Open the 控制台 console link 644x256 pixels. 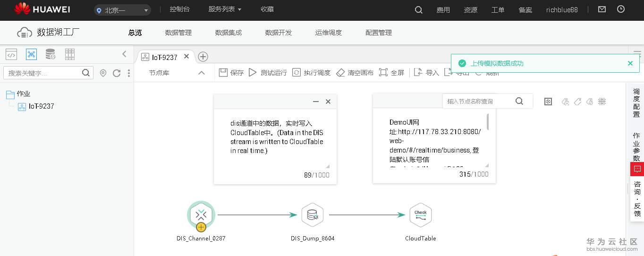pyautogui.click(x=179, y=9)
